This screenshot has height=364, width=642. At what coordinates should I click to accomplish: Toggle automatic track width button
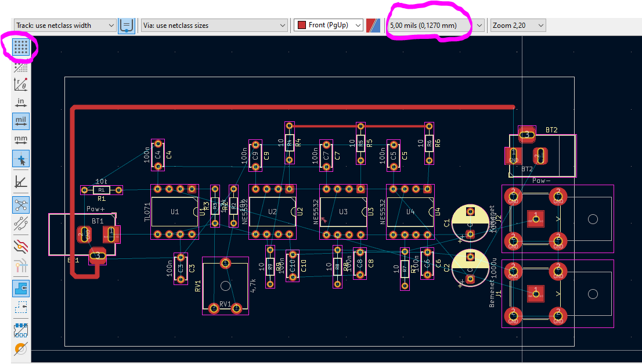(127, 26)
